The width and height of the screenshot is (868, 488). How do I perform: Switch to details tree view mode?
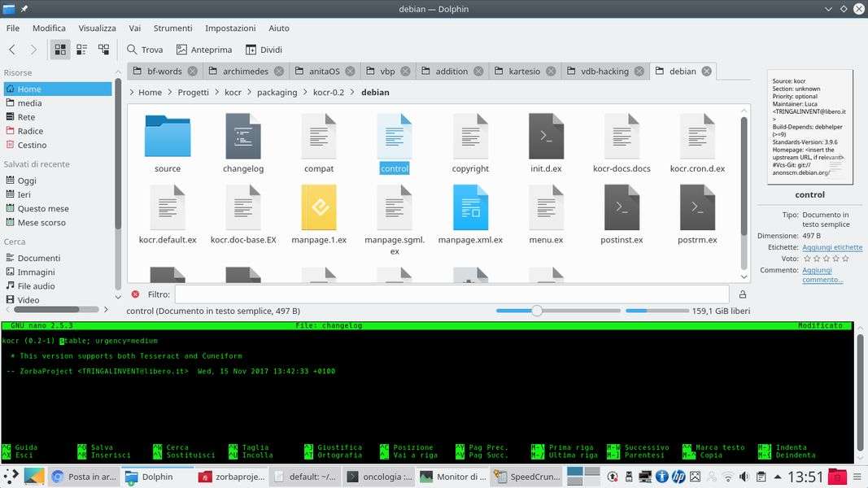[104, 50]
